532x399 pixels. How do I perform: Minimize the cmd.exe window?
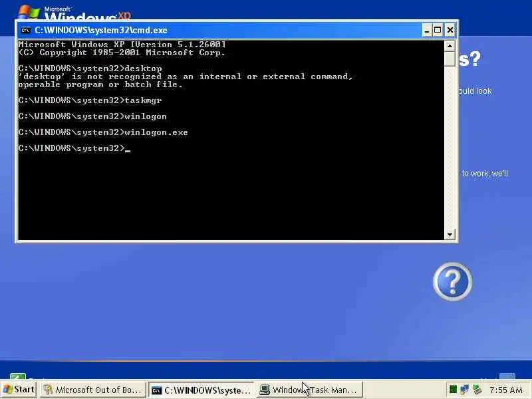tap(427, 31)
